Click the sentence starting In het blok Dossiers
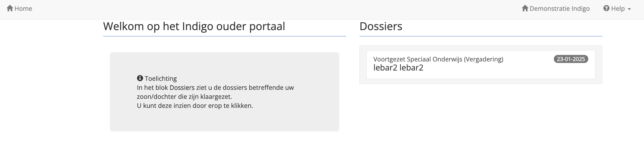The image size is (644, 142). (215, 88)
